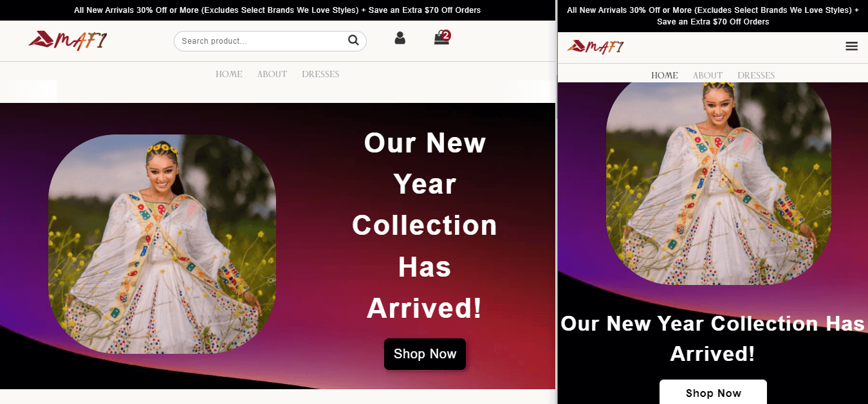Screen dimensions: 868x404
Task: Open ABOUT in the wide desktop navigation
Action: click(272, 74)
